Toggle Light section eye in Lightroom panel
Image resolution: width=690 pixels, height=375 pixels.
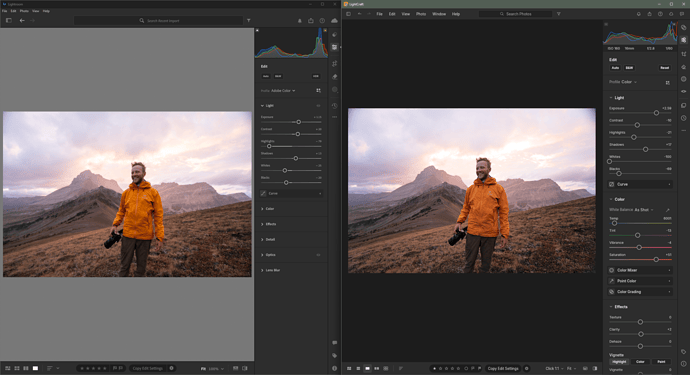click(318, 106)
